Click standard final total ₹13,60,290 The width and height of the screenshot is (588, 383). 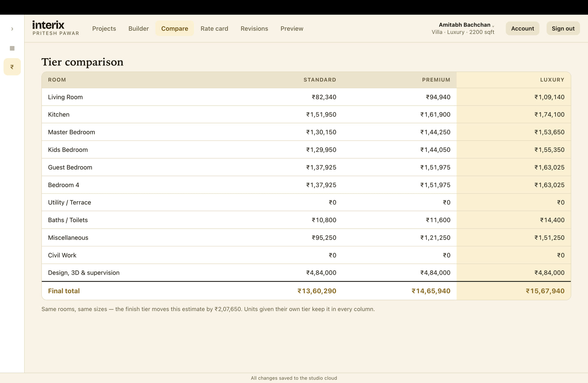(317, 291)
